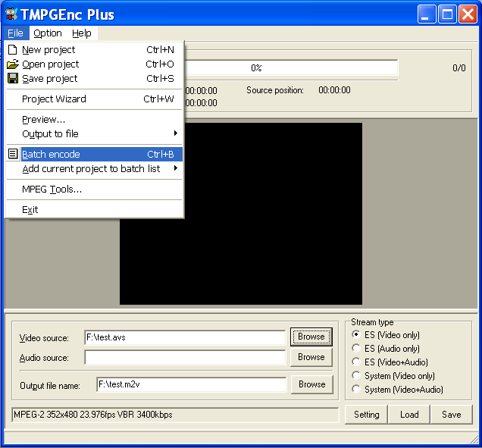Click the Output file name field F:\test.m2v
482x448 pixels.
point(191,384)
